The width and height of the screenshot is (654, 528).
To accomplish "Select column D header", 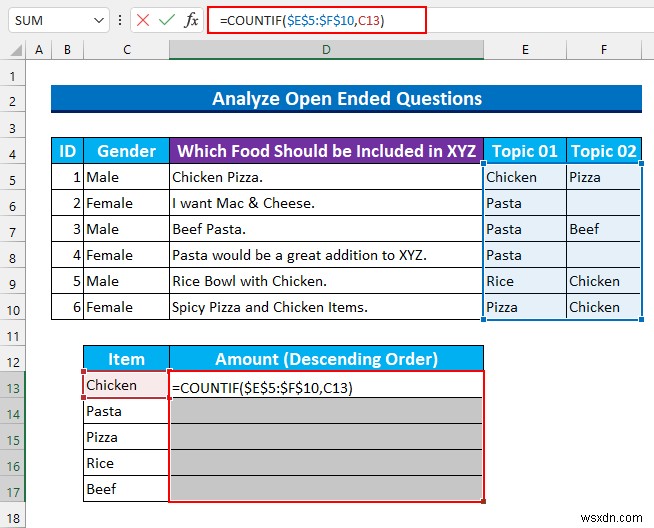I will 326,50.
